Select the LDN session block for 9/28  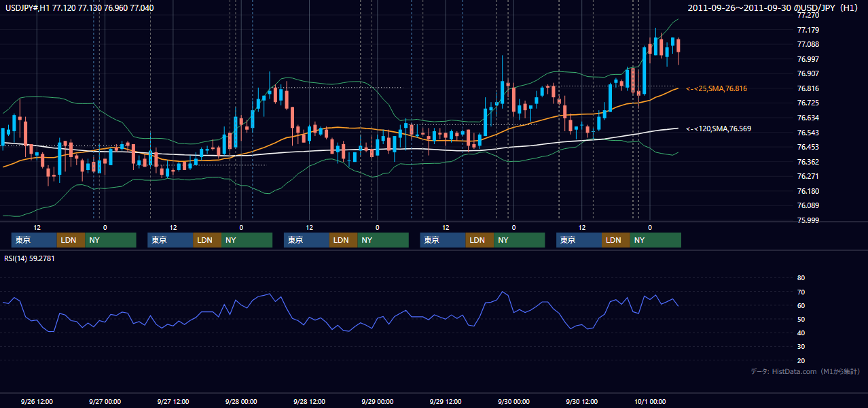pos(344,240)
